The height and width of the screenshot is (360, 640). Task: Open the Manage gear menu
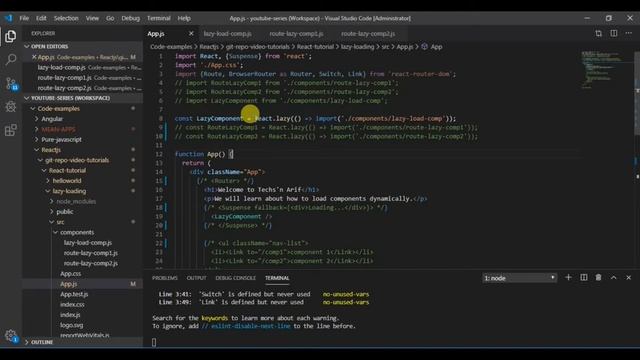pos(11,336)
